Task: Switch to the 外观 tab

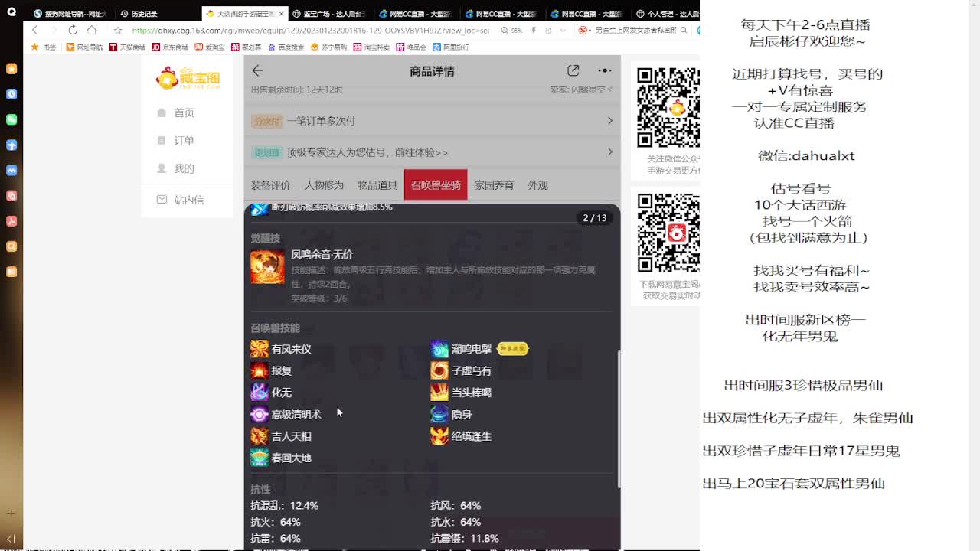Action: click(x=537, y=185)
